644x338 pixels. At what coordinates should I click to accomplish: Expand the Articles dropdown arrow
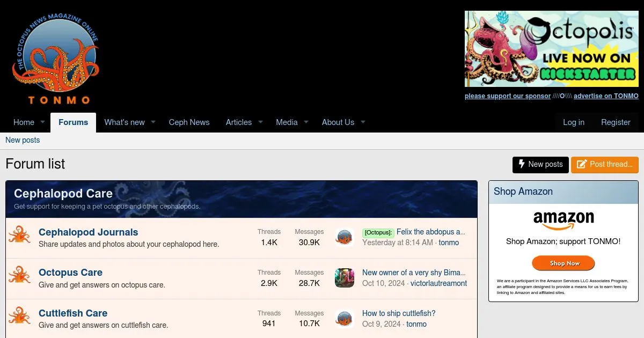coord(260,122)
